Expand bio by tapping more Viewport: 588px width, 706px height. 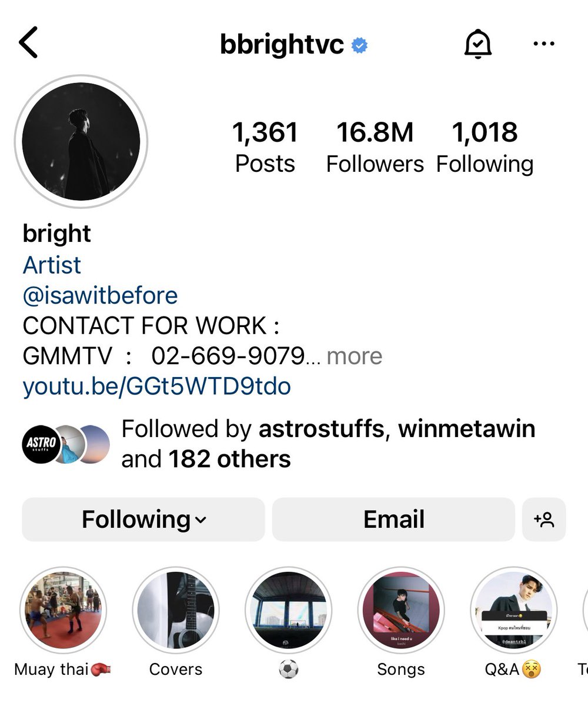tap(354, 356)
